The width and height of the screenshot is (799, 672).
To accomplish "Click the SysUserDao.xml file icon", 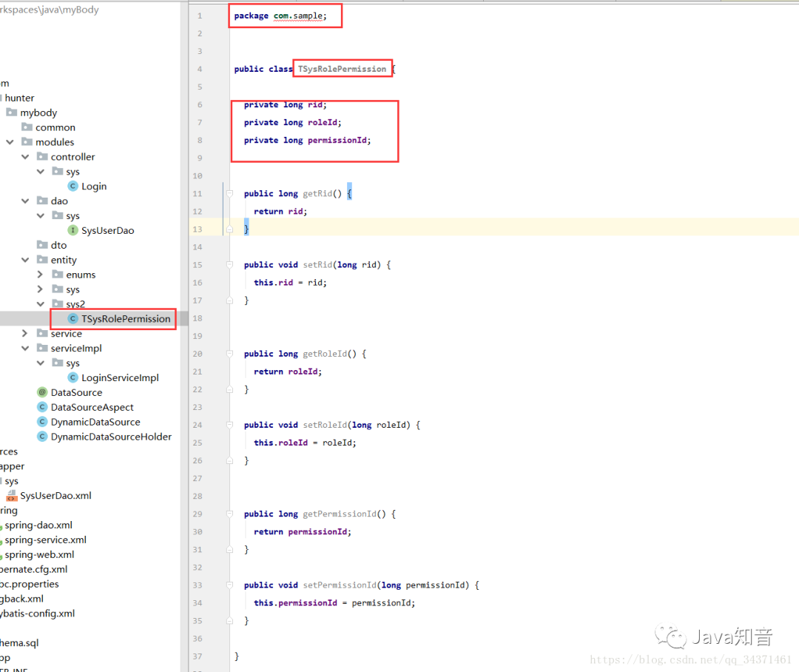I will [x=11, y=496].
